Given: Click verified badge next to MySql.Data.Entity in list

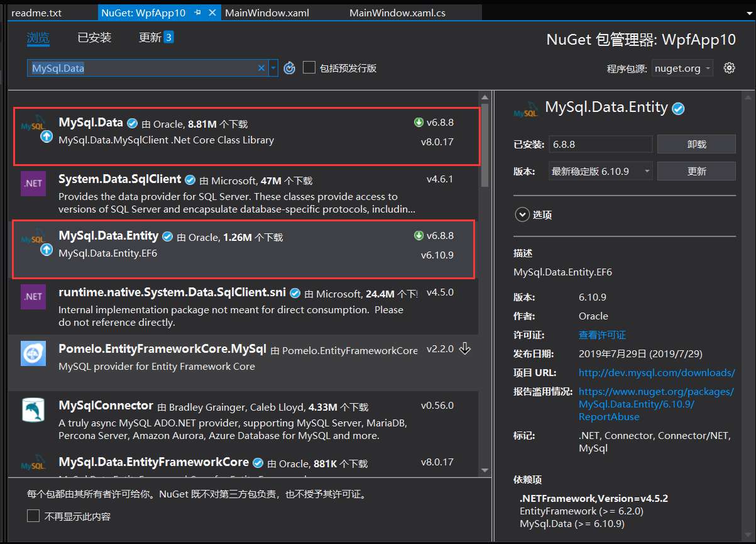Looking at the screenshot, I should coord(168,236).
